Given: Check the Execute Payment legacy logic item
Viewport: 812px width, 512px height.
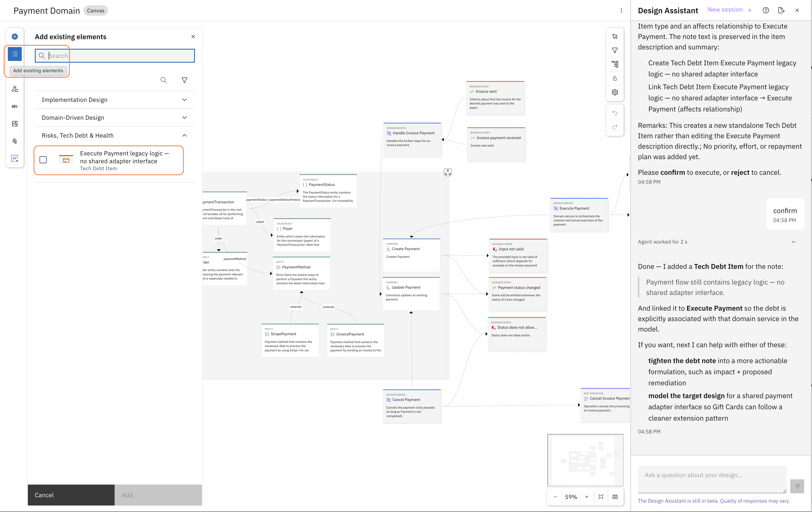Looking at the screenshot, I should click(x=43, y=160).
